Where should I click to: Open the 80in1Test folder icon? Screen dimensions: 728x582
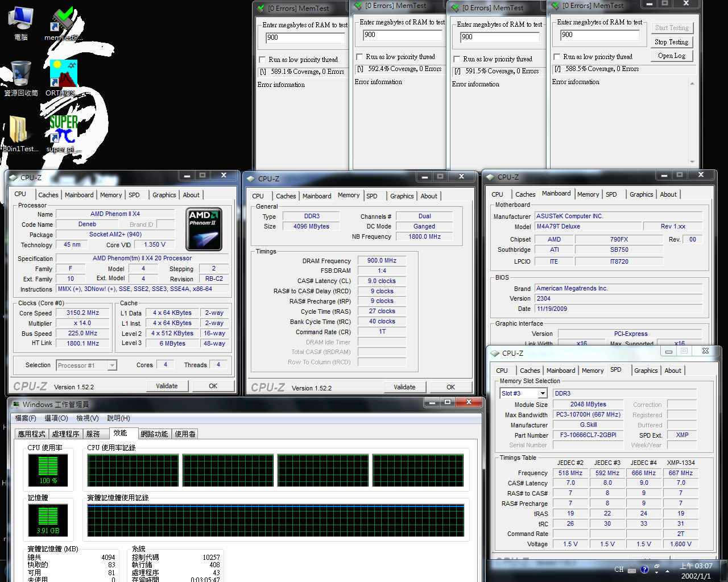coord(20,134)
